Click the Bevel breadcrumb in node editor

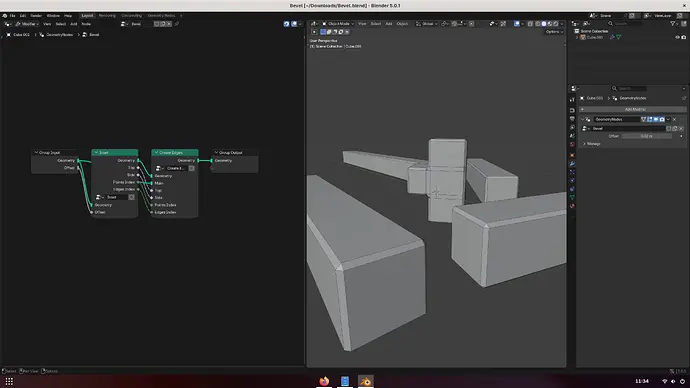tap(94, 34)
